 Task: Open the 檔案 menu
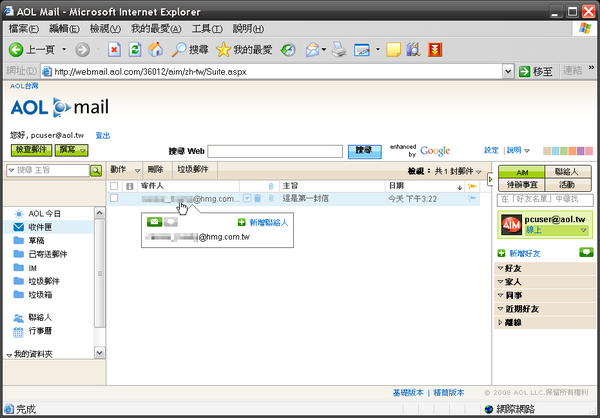[x=24, y=29]
